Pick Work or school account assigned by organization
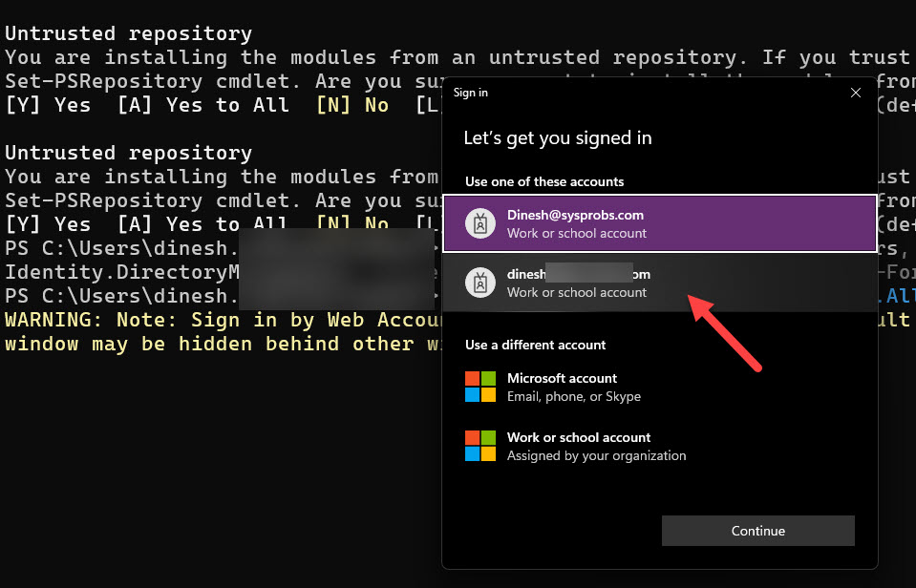Viewport: 916px width, 588px height. (x=660, y=446)
